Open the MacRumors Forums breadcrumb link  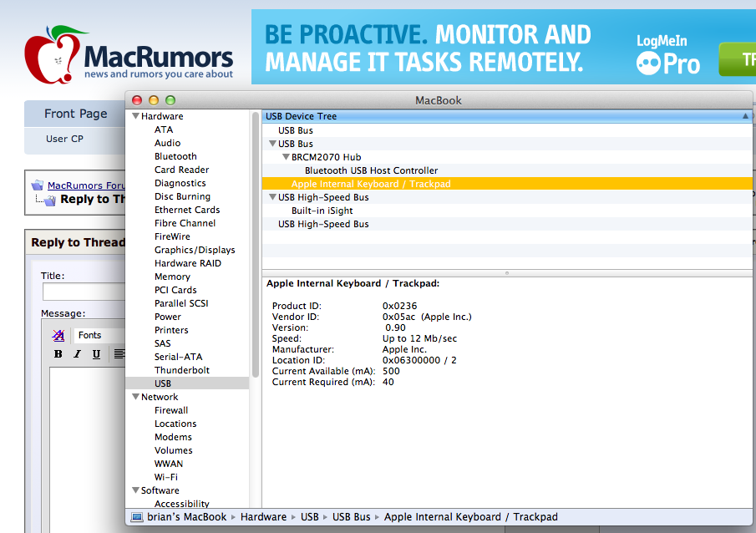pos(86,185)
